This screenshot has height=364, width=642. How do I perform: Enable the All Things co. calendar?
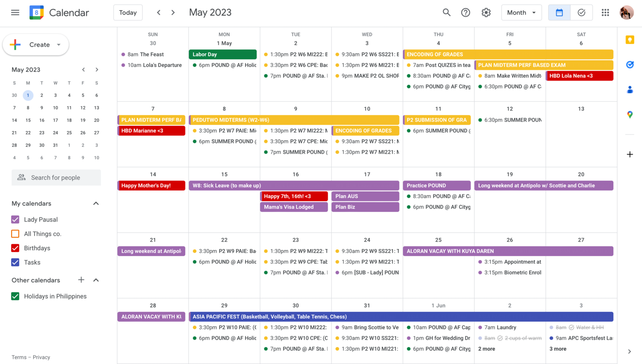coord(15,234)
